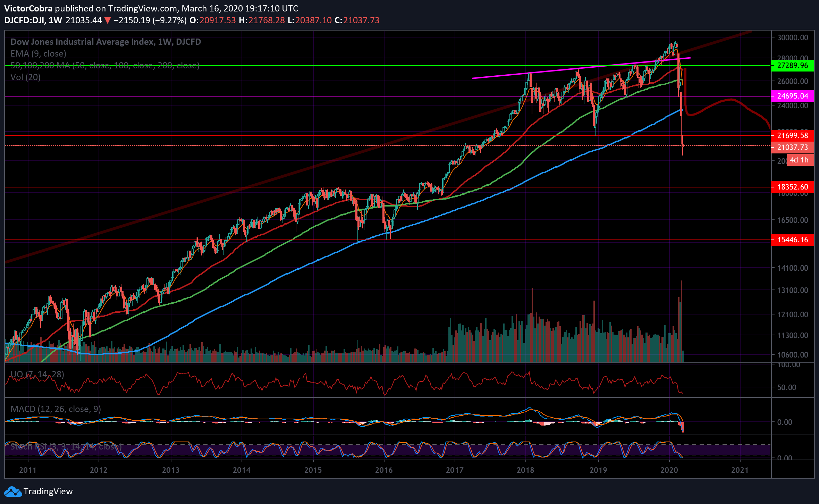The width and height of the screenshot is (819, 504).
Task: Click the 2012 year on time axis
Action: pyautogui.click(x=99, y=470)
